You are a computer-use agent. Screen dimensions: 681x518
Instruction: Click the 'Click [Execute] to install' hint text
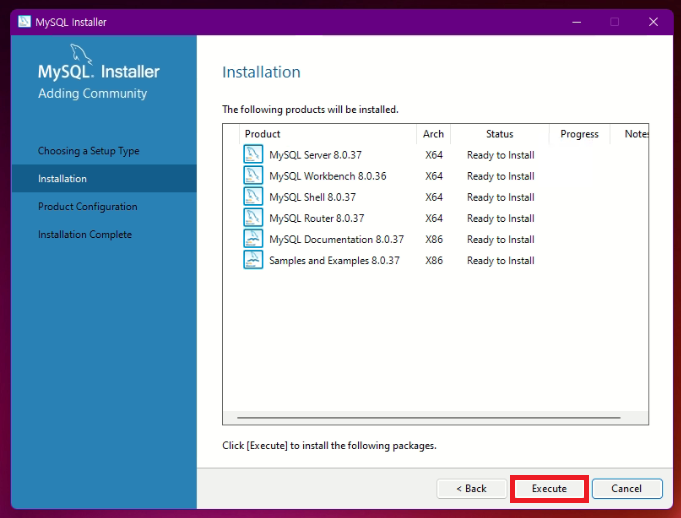[329, 445]
